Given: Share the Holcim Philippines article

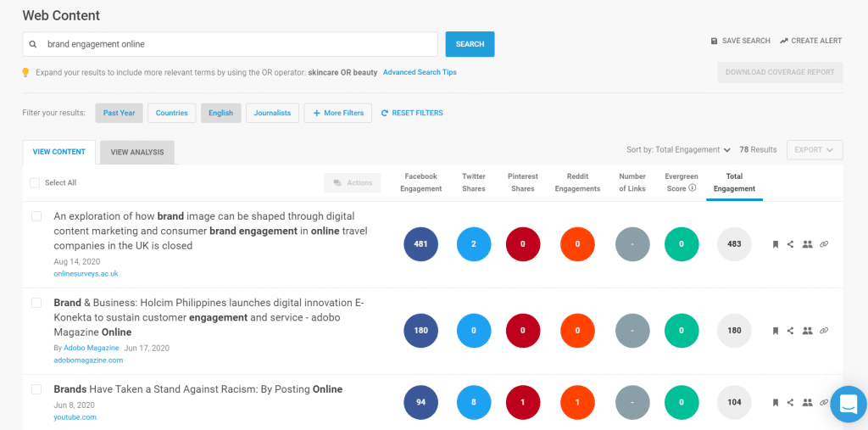Looking at the screenshot, I should coord(791,331).
